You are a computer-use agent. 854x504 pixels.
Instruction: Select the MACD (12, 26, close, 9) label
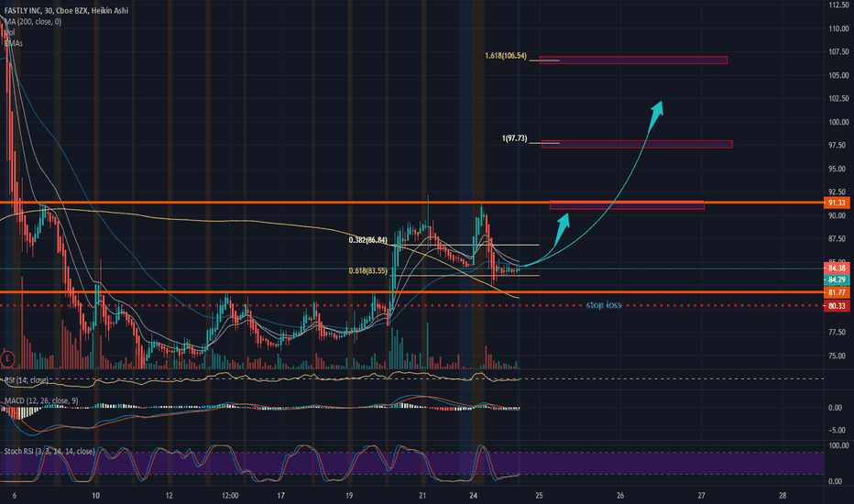(x=41, y=400)
